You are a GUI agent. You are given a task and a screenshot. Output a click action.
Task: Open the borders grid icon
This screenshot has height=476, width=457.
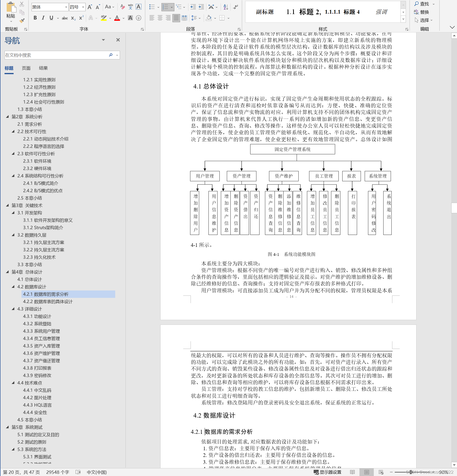(x=222, y=18)
